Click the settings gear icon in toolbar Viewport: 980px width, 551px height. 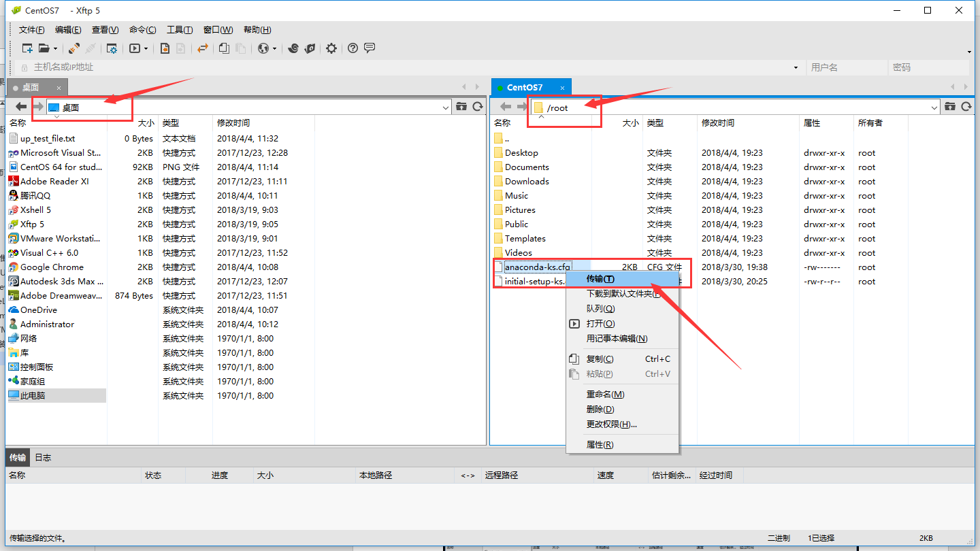[331, 48]
